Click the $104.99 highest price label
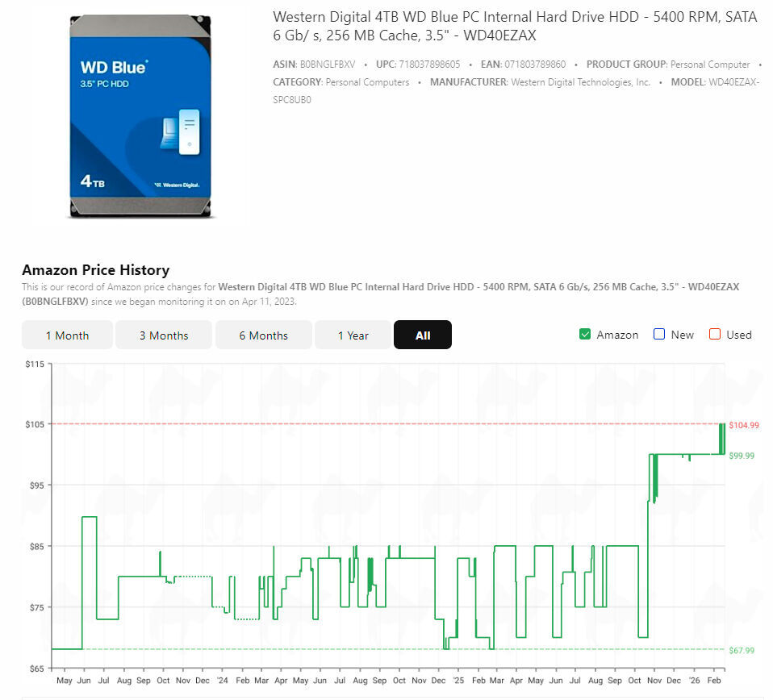The image size is (773, 700). [x=743, y=425]
